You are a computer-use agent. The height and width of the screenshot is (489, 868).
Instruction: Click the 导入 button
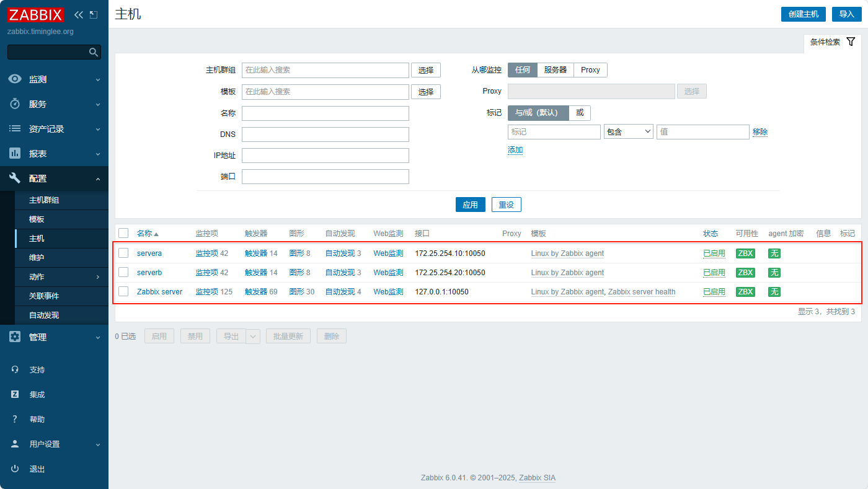pyautogui.click(x=846, y=14)
